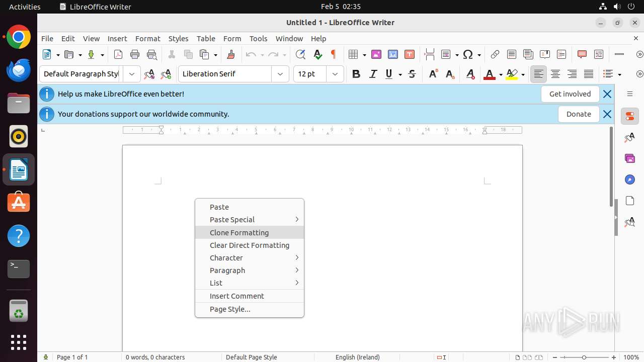Click English (Ireland) language status

click(x=358, y=357)
